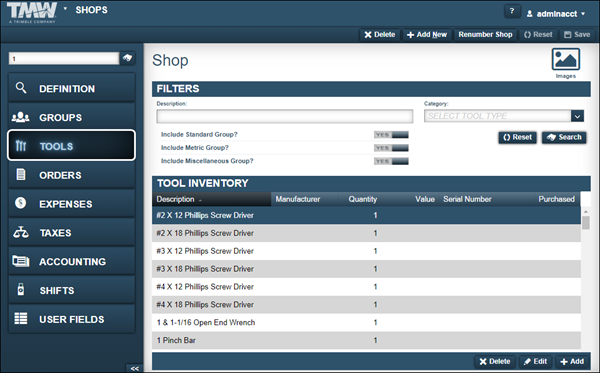Open the User Fields section
Screen dimensions: 600x374
[x=72, y=318]
